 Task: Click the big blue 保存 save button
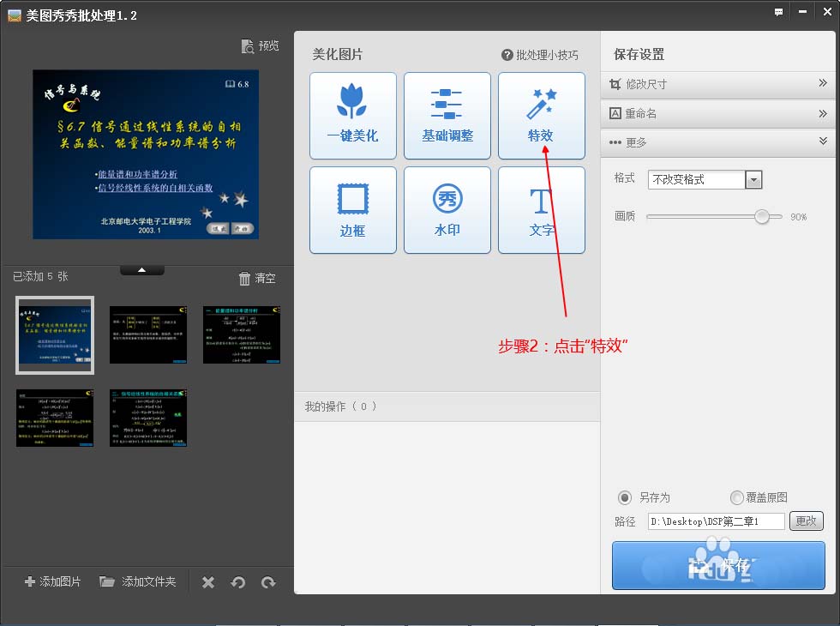tap(718, 565)
